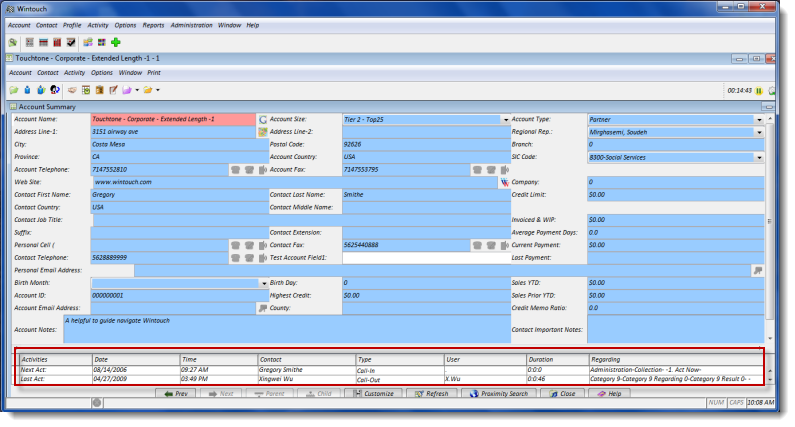The image size is (795, 427).
Task: Click the colorful folders icon in main toolbar
Action: coord(88,42)
